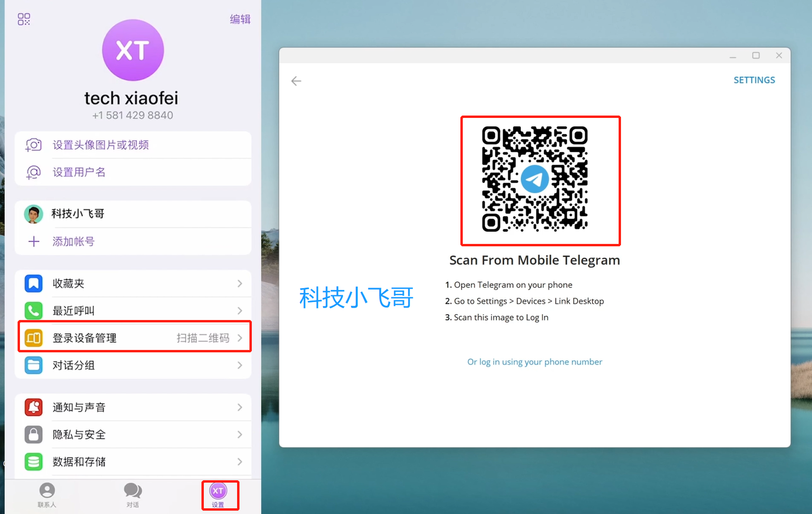
Task: Expand the 通知与声音 row chevron
Action: point(240,407)
